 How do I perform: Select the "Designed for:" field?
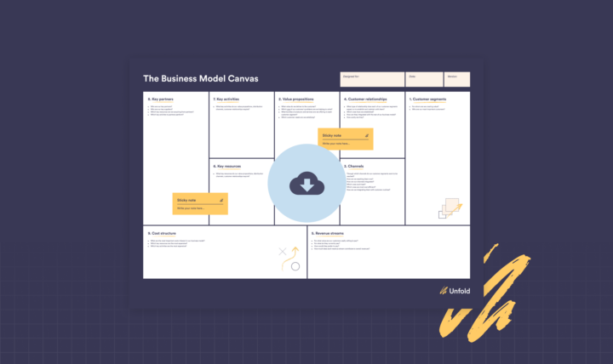[372, 79]
